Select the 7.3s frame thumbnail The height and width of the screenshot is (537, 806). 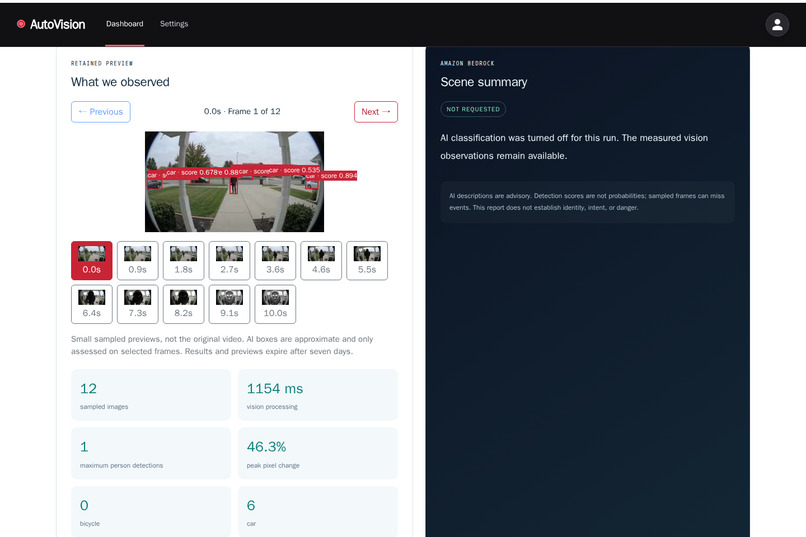tap(137, 304)
